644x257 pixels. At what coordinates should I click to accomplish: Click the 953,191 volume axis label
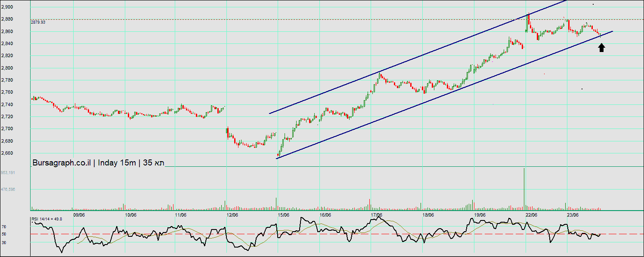point(8,173)
